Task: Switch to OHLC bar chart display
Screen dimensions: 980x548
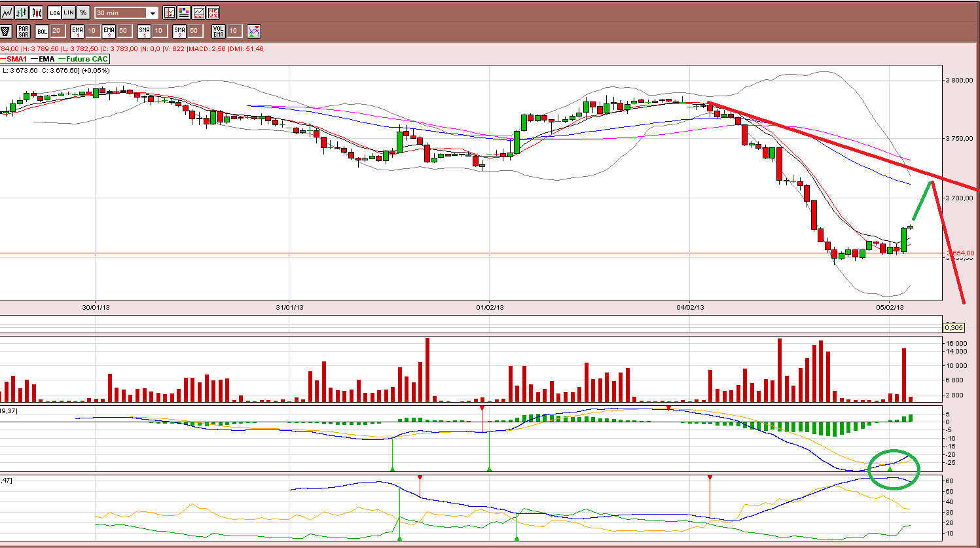Action: 22,12
